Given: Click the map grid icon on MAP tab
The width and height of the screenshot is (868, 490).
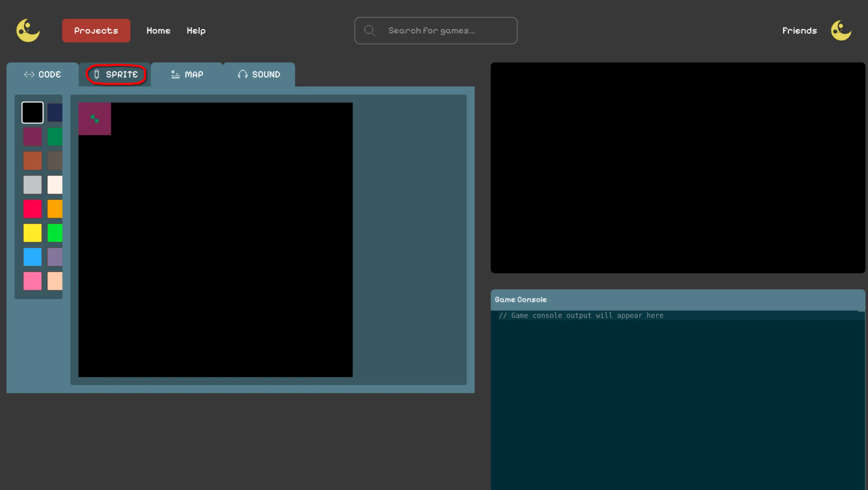Looking at the screenshot, I should [175, 74].
